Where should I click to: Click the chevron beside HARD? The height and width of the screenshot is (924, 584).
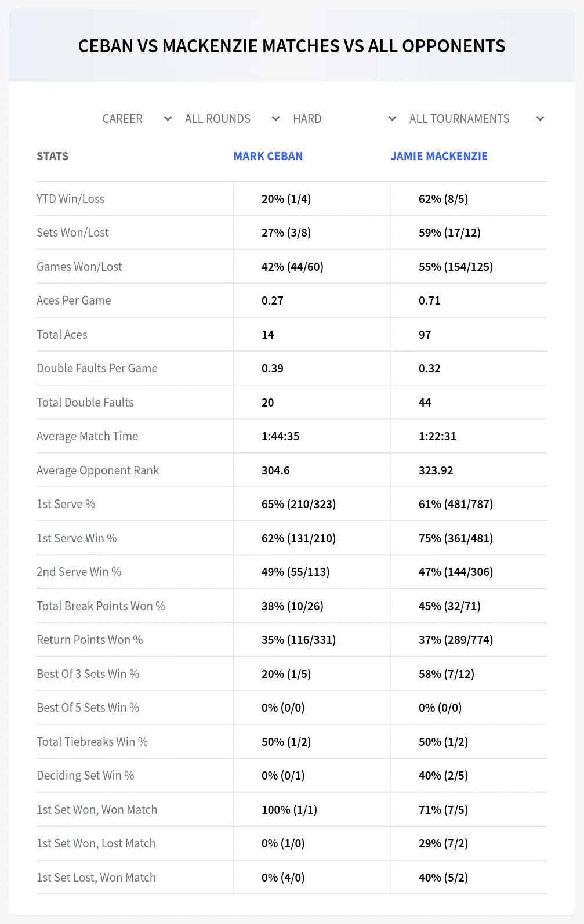[392, 119]
